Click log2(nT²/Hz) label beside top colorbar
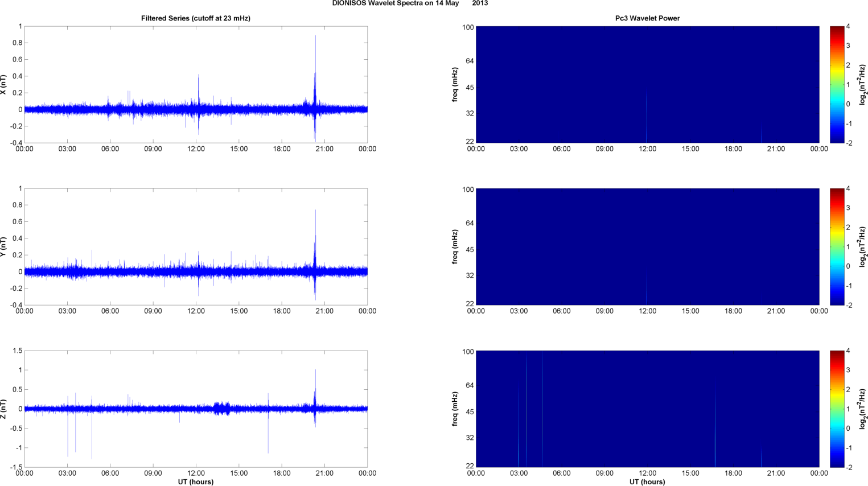This screenshot has width=868, height=486. pyautogui.click(x=863, y=85)
